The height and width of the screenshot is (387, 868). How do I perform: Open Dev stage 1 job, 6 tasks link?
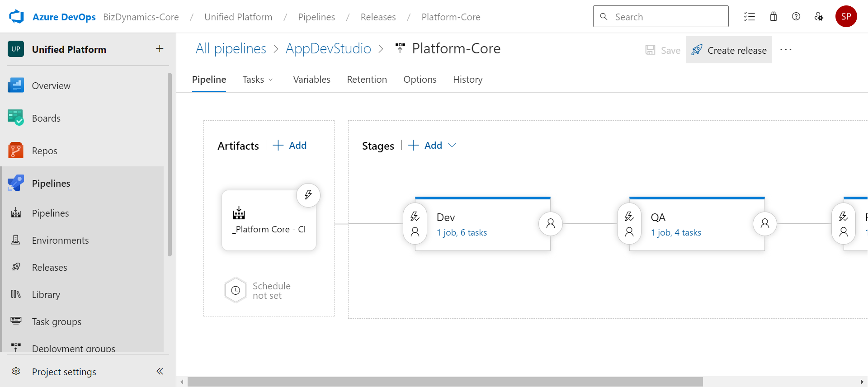coord(462,232)
